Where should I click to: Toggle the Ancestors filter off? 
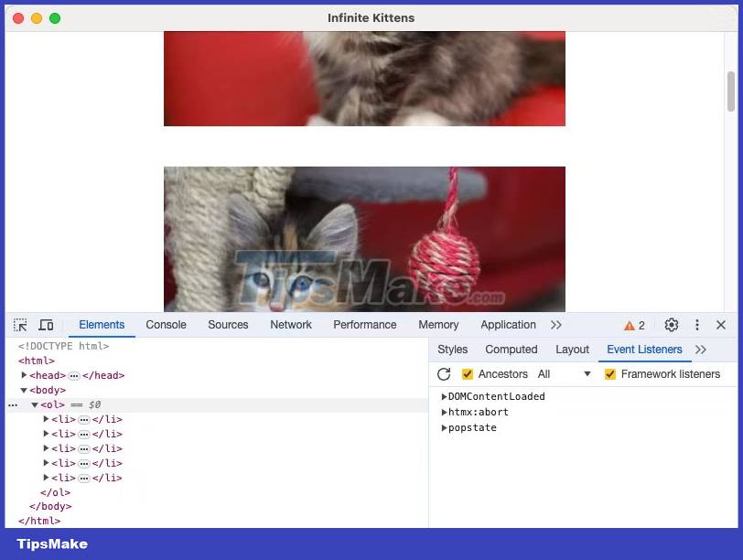click(468, 373)
